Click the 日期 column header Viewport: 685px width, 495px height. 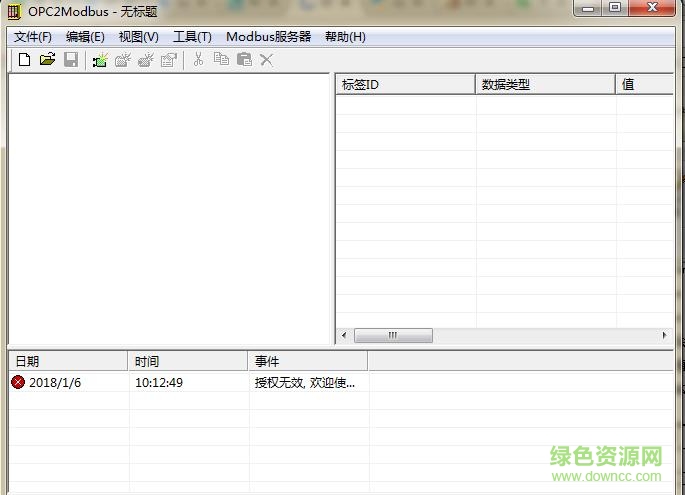[x=68, y=361]
